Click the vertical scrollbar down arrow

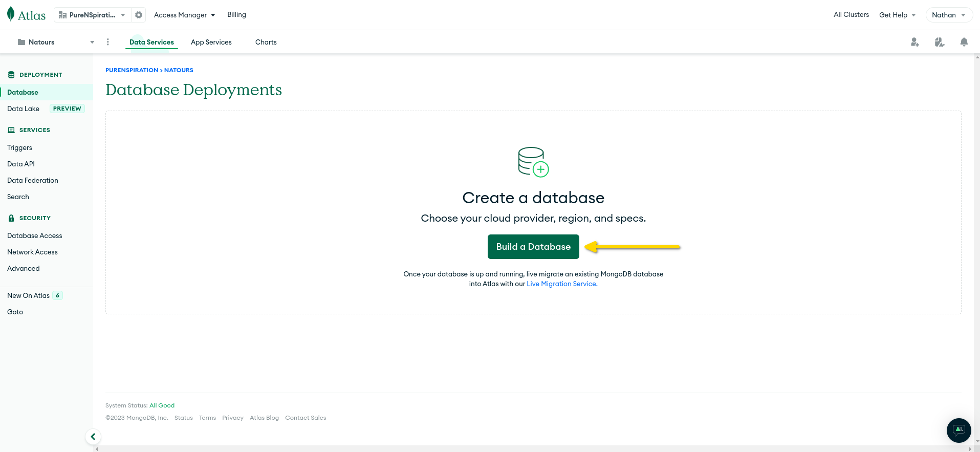977,441
